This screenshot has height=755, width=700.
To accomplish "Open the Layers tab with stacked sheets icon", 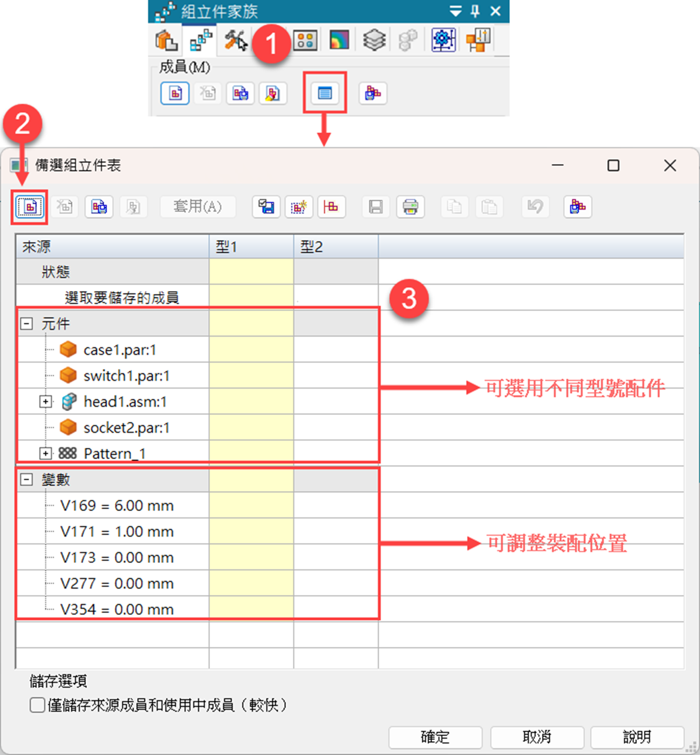I will pos(374,40).
